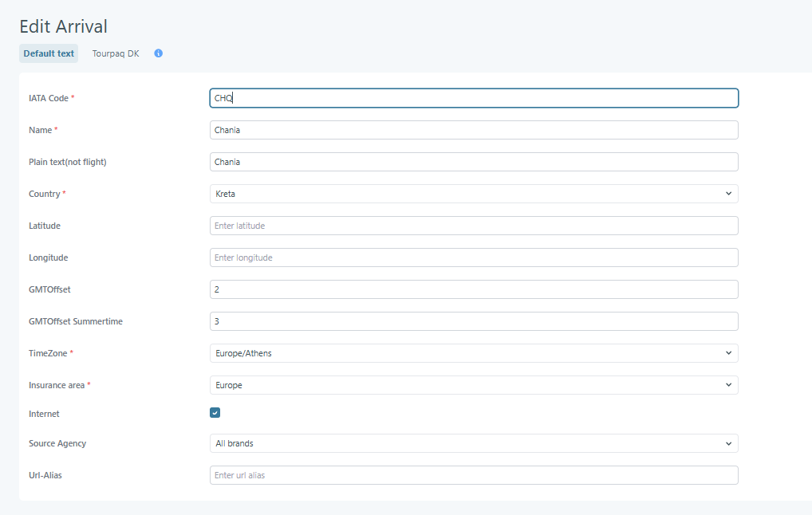Click the Internet label text
Screen dimensions: 812x515
(x=44, y=414)
